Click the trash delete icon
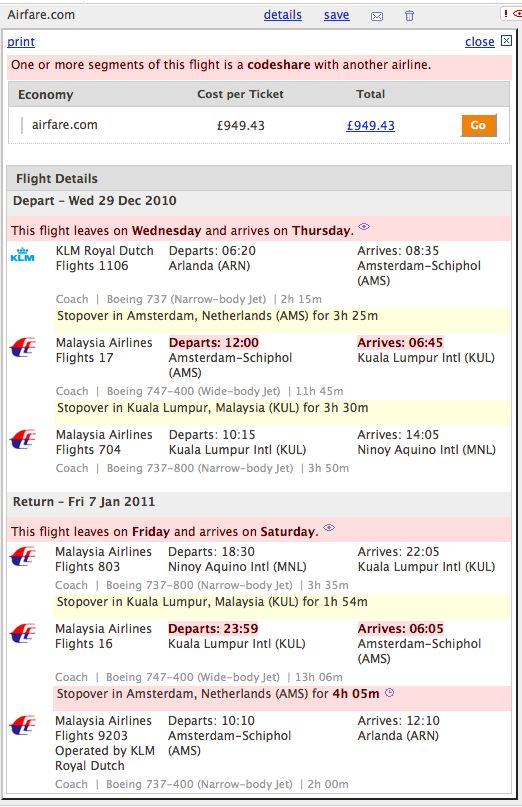 pyautogui.click(x=409, y=15)
